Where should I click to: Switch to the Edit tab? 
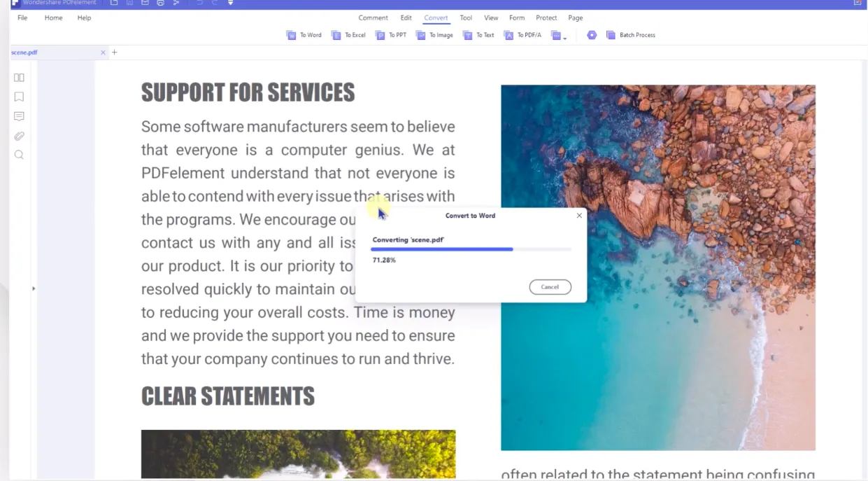pos(406,18)
